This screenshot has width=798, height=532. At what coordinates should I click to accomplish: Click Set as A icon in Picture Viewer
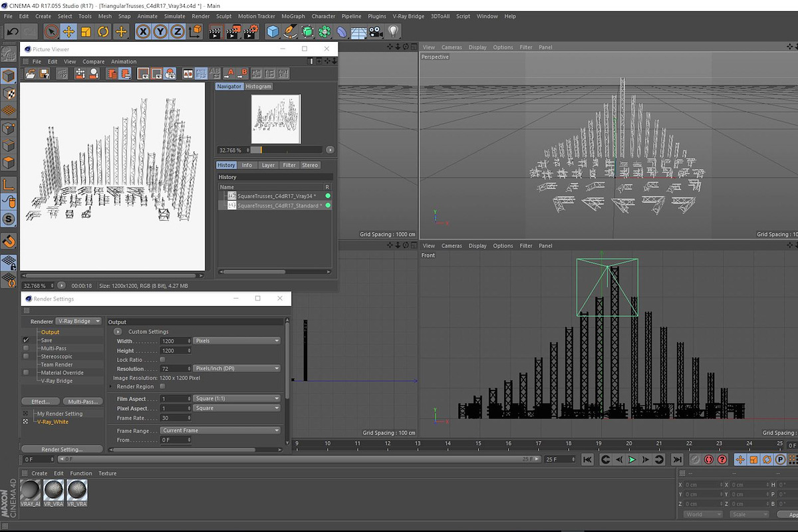tap(230, 74)
